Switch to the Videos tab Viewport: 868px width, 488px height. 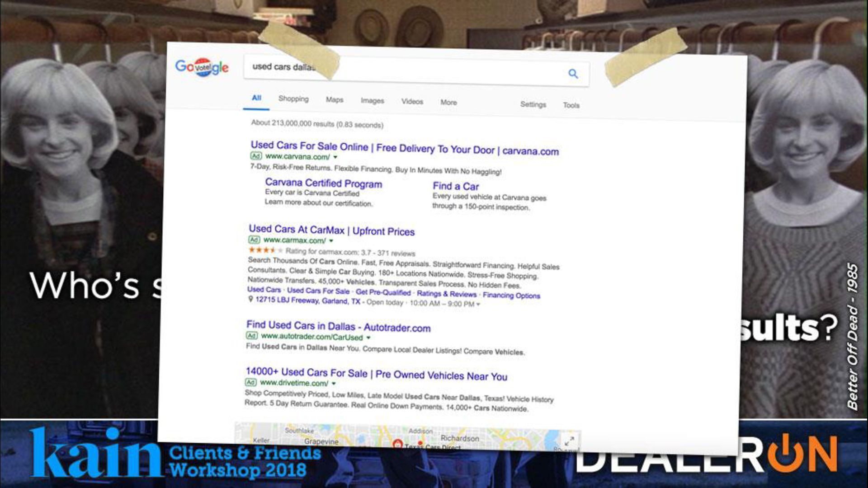pos(412,102)
